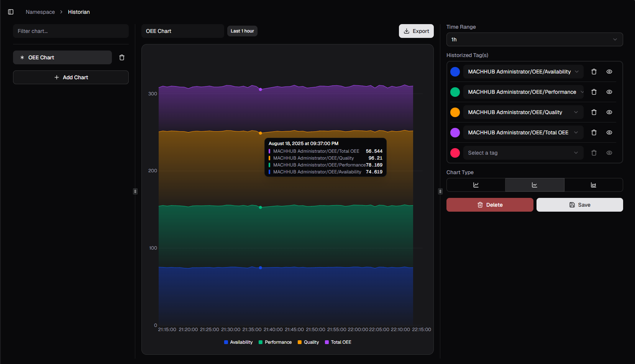Click the blue Availability color swatch
This screenshot has height=364, width=635.
coord(455,72)
